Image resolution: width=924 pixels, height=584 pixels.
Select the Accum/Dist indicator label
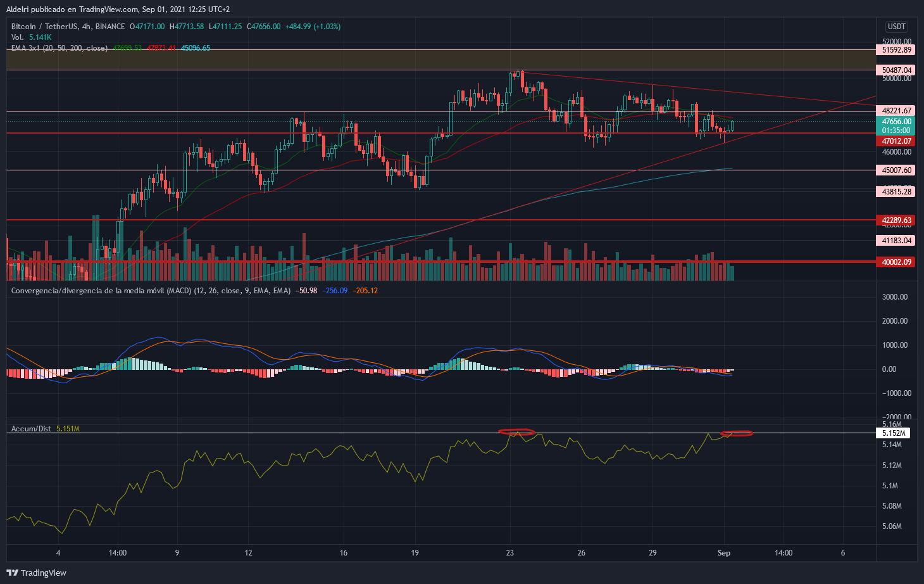31,429
